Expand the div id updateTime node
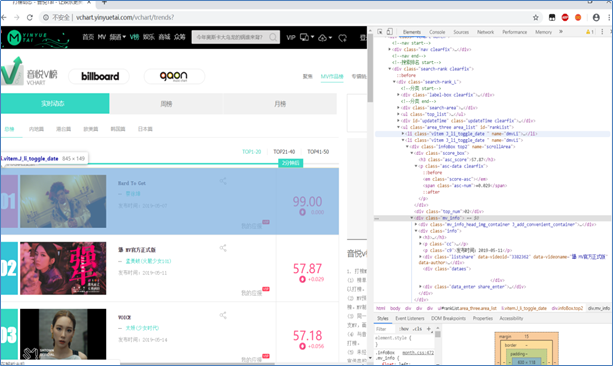 click(x=398, y=121)
